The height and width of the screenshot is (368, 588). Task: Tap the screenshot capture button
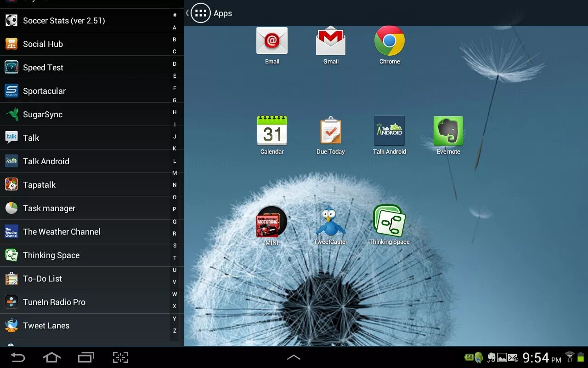[120, 357]
